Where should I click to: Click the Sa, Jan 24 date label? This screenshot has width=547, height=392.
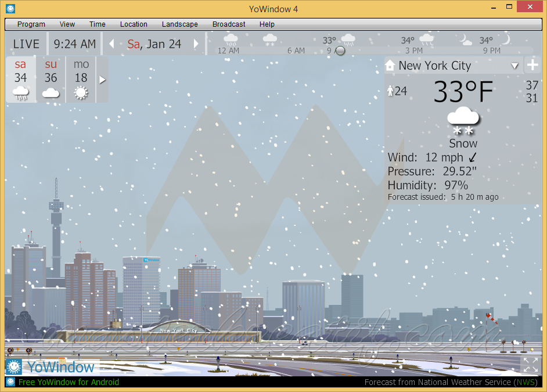tap(154, 44)
